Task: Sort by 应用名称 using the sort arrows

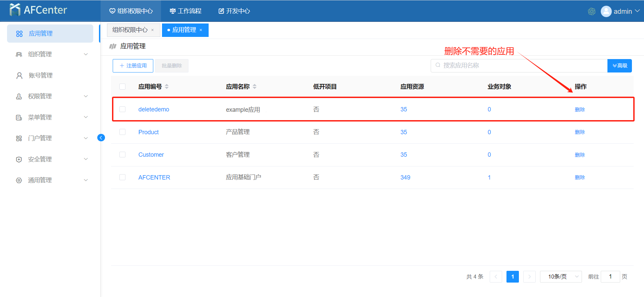Action: [255, 87]
